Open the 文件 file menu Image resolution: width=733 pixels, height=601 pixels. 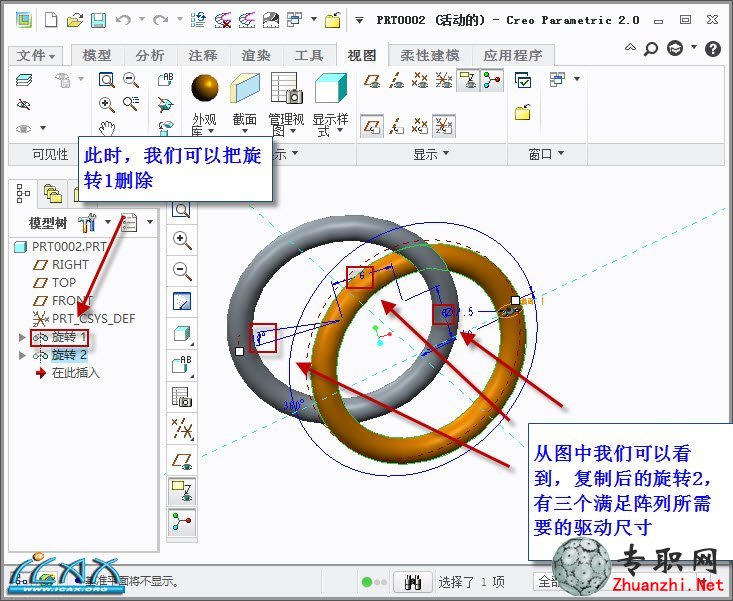tap(36, 56)
